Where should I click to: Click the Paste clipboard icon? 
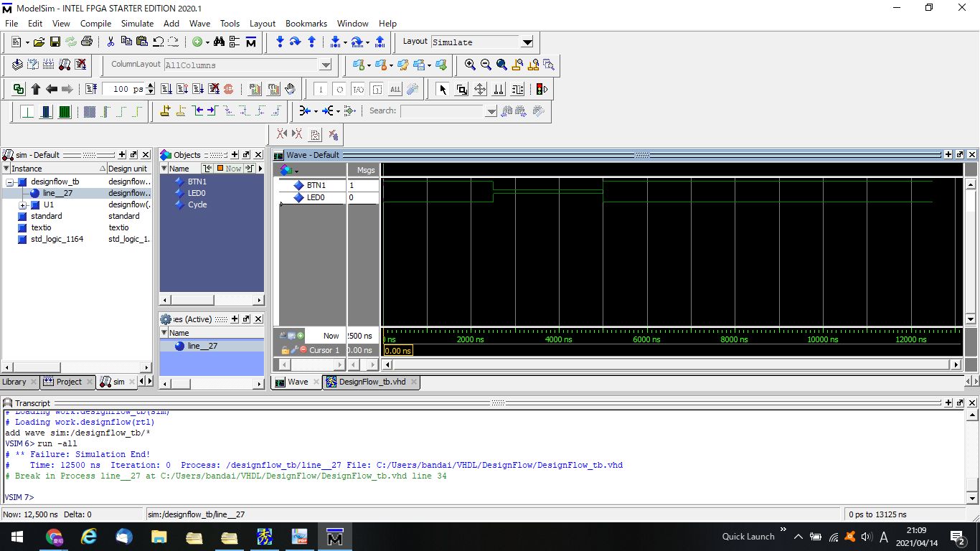(x=142, y=42)
